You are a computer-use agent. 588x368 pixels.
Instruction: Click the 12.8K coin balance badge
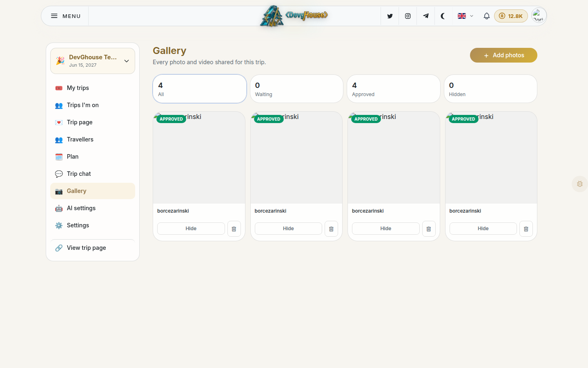[511, 16]
